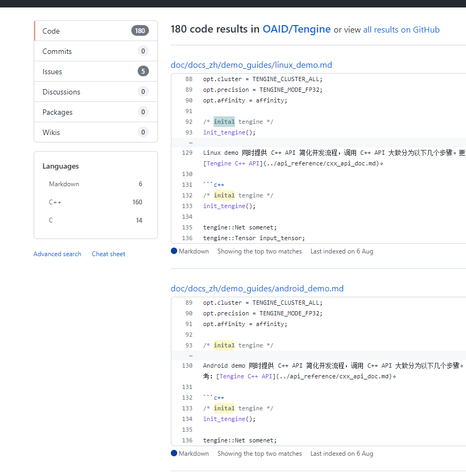Click 'Last indexed on 6 Aug' under android_demo.md
This screenshot has height=476, width=466.
click(342, 454)
